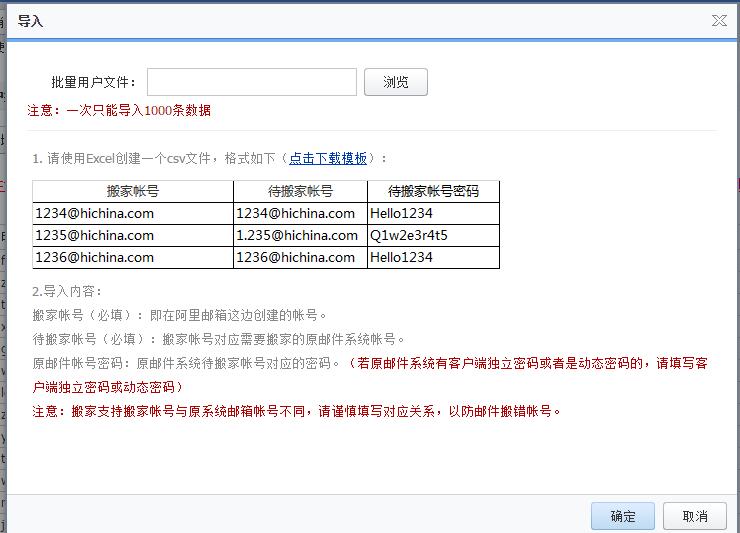Viewport: 740px width, 533px height.
Task: Select the Hello1234 cell in first row
Action: pyautogui.click(x=401, y=213)
